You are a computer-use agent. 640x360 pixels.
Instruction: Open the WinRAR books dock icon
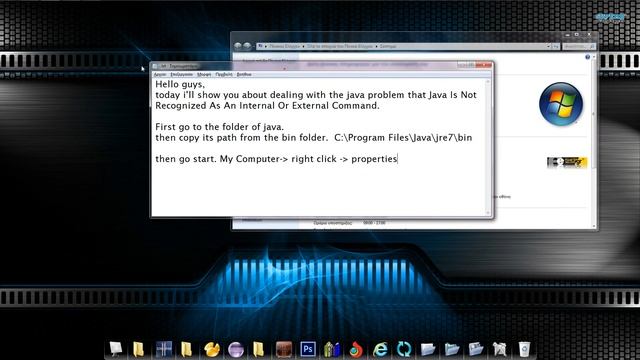[332, 349]
